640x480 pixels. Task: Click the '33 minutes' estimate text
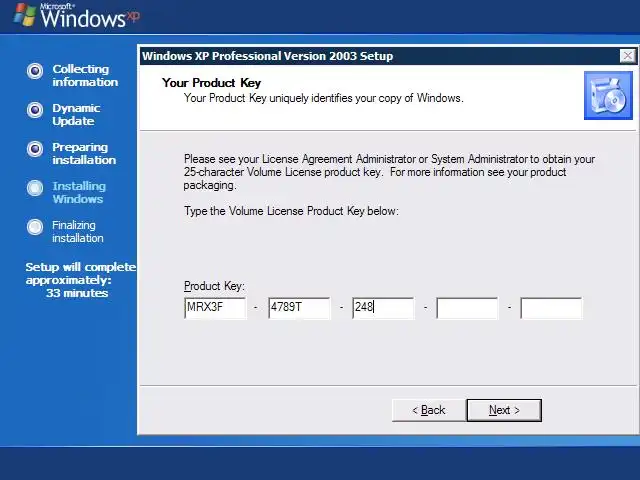pos(77,293)
